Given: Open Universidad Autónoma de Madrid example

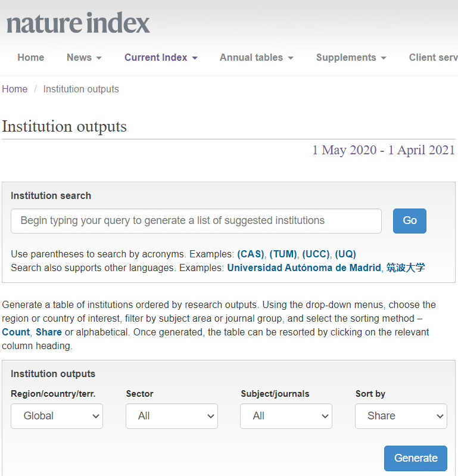Looking at the screenshot, I should pyautogui.click(x=304, y=267).
